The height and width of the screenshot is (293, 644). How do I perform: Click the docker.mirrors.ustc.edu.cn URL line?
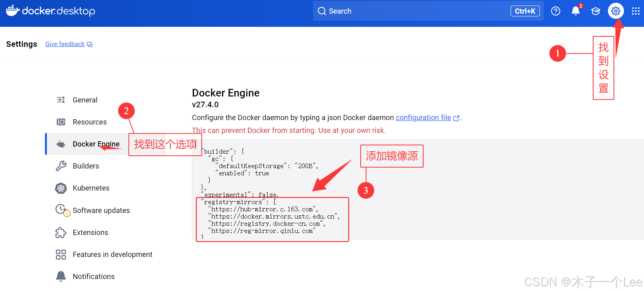point(274,217)
